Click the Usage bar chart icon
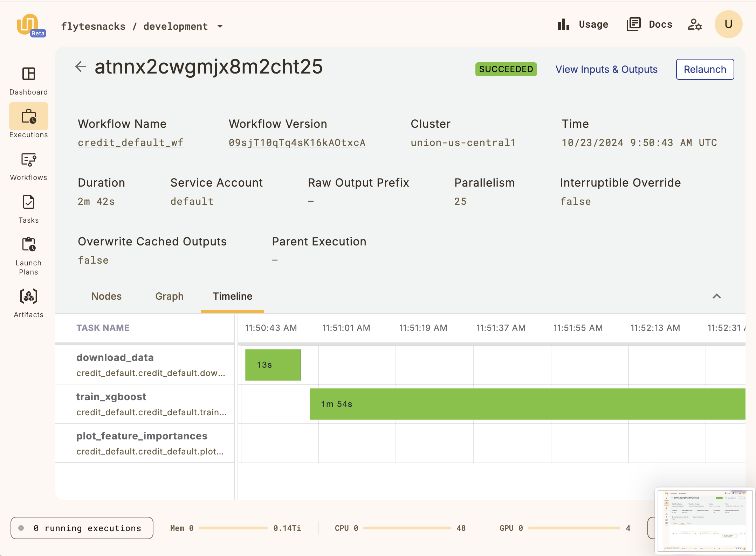756x556 pixels. [x=563, y=25]
